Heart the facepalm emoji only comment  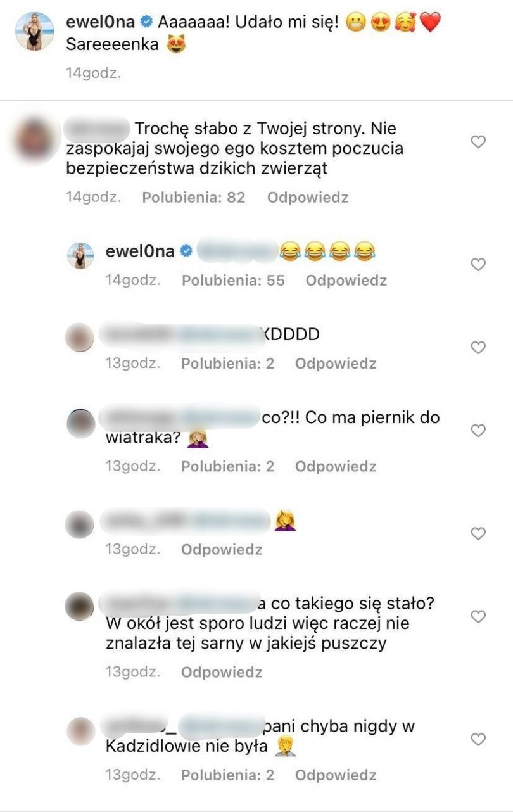[479, 534]
